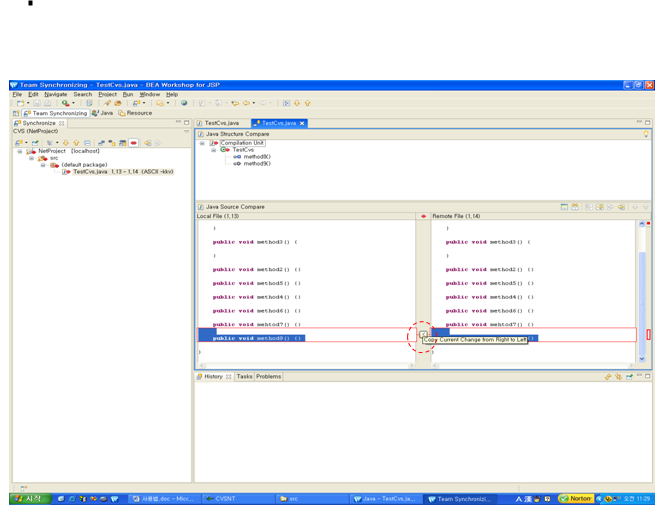Minimize the Synchronize view panel

coord(178,122)
